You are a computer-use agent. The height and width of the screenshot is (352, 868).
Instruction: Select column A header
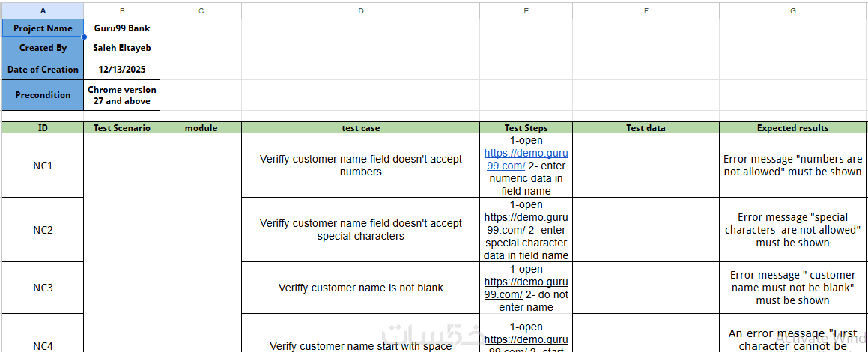[x=42, y=10]
